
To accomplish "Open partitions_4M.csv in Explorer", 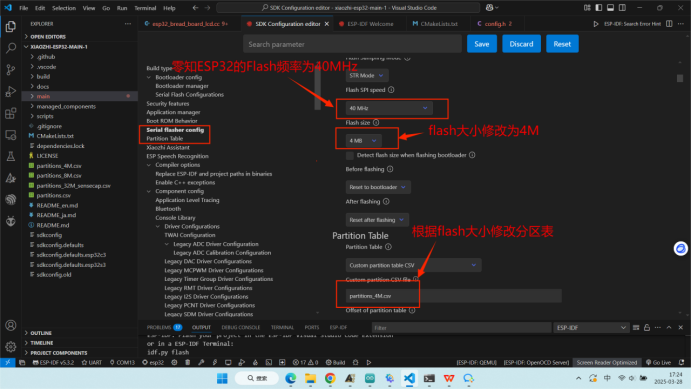I will (59, 166).
